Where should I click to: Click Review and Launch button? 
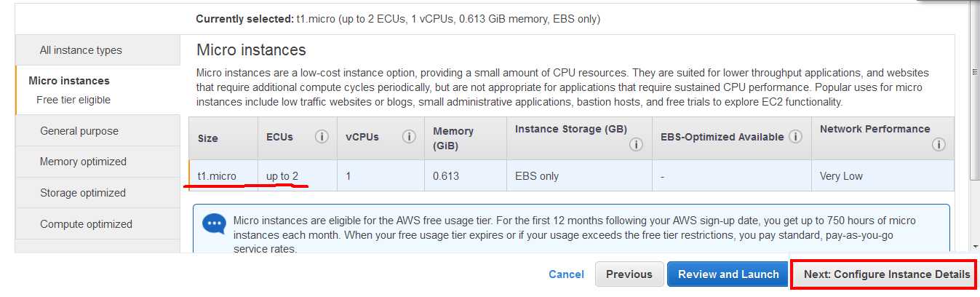tap(728, 274)
